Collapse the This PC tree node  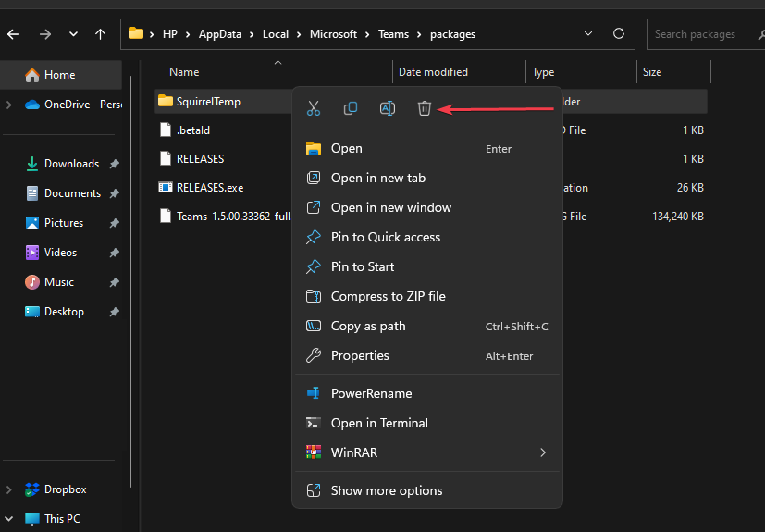click(x=8, y=519)
